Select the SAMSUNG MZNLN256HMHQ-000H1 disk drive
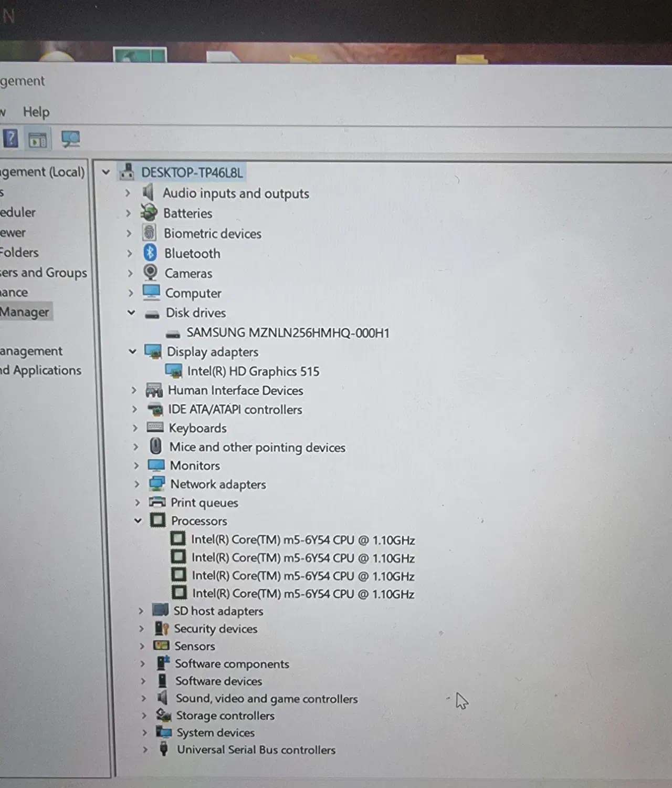Screen dimensions: 672x788 [x=288, y=333]
